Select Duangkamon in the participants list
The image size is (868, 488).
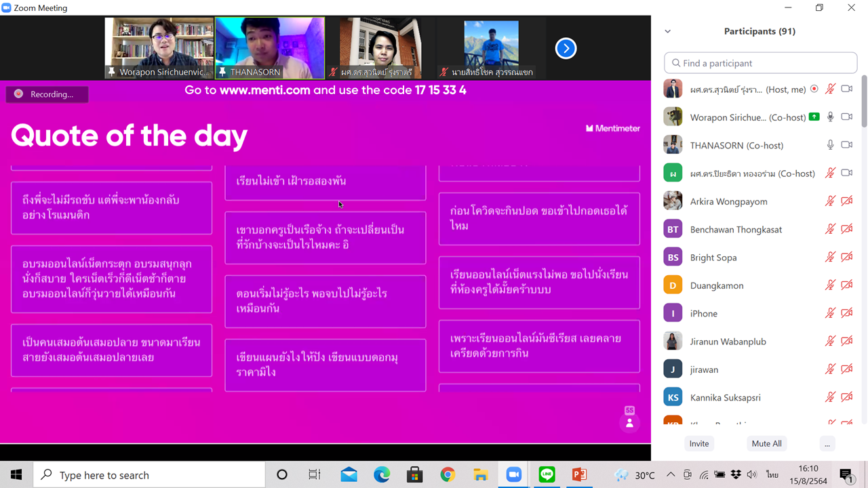tap(717, 285)
